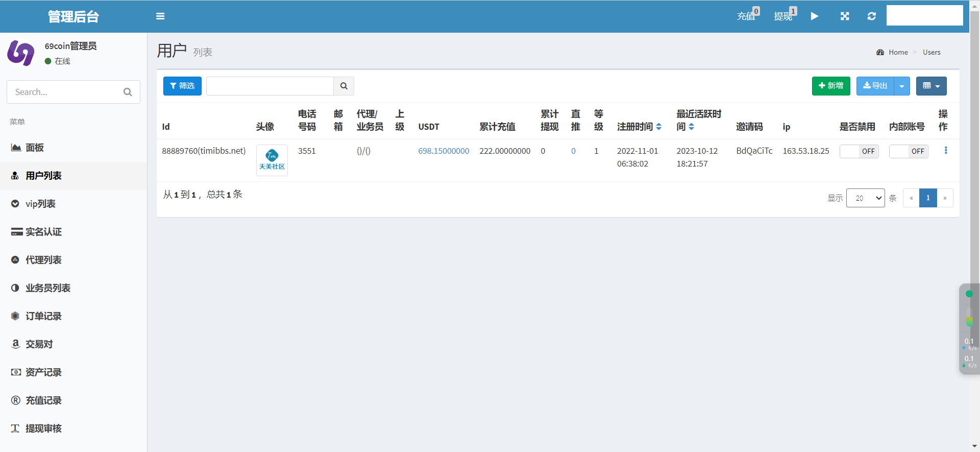
Task: Click the refresh icon in header
Action: click(x=872, y=16)
